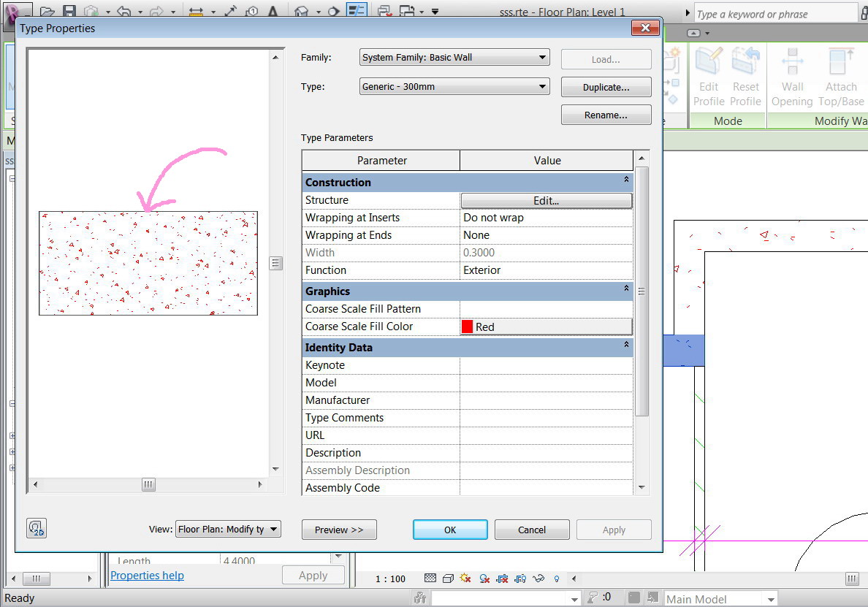Select the red Coarse Scale Fill Color swatch

pos(467,327)
